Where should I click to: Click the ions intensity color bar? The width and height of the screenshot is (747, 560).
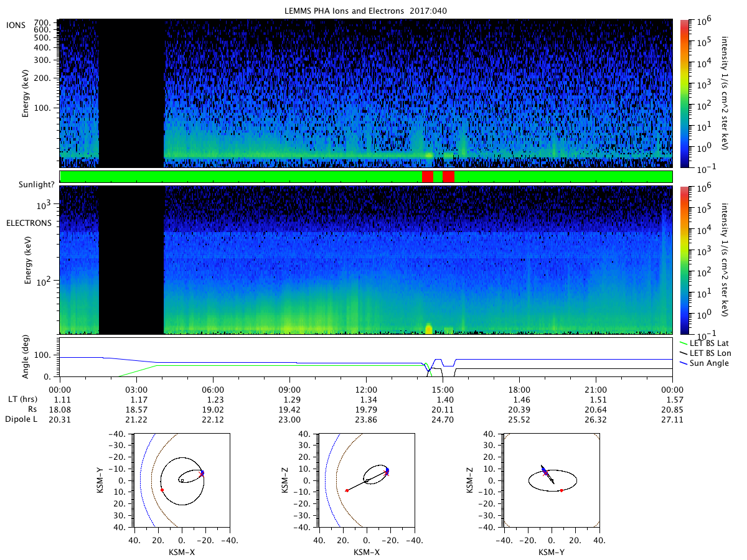685,93
